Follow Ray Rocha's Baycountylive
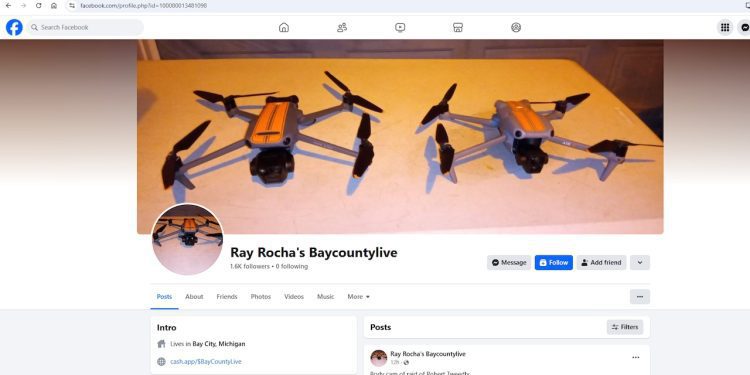 553,263
